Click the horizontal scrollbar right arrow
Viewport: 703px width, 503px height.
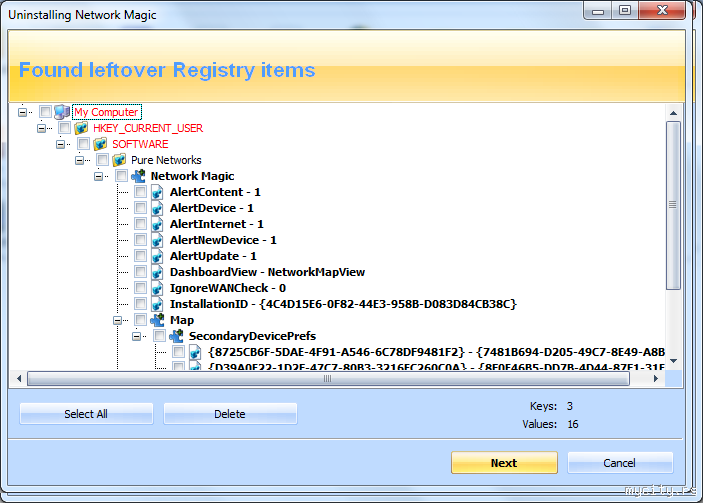click(x=656, y=379)
